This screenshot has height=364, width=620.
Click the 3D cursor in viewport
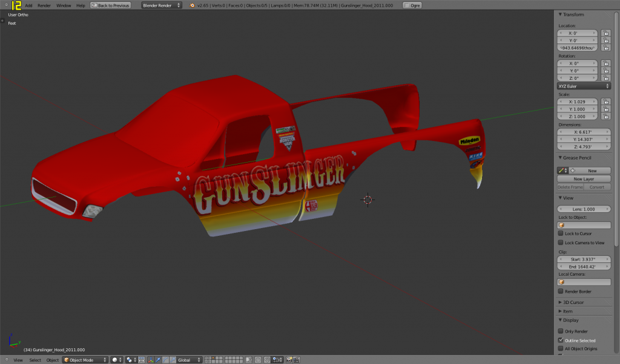click(x=368, y=200)
